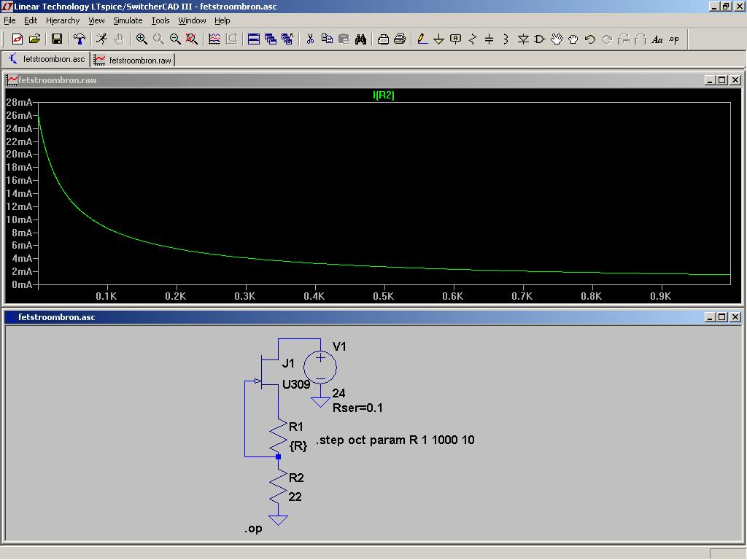Place a Ground symbol from toolbar
This screenshot has width=747, height=560.
click(x=438, y=39)
